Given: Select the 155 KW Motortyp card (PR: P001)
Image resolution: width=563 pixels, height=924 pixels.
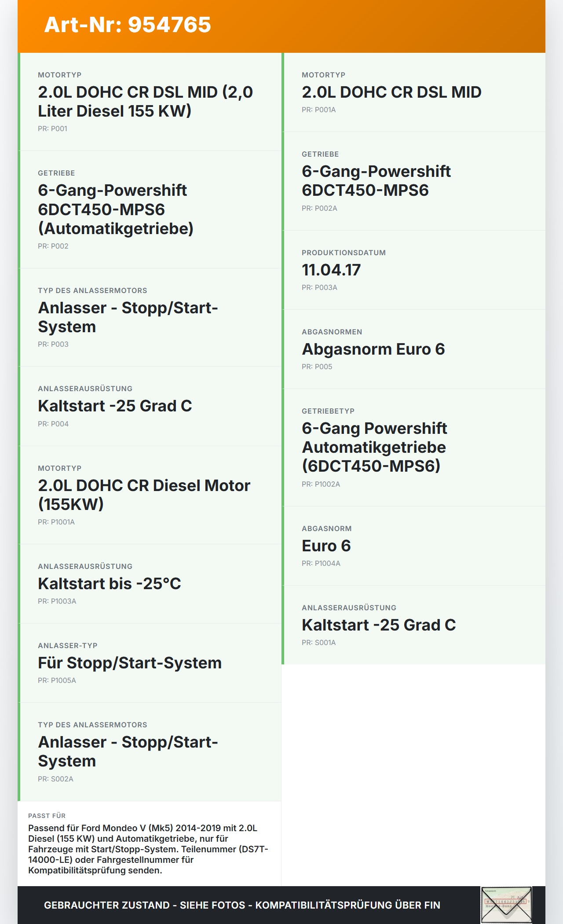Looking at the screenshot, I should tap(150, 102).
